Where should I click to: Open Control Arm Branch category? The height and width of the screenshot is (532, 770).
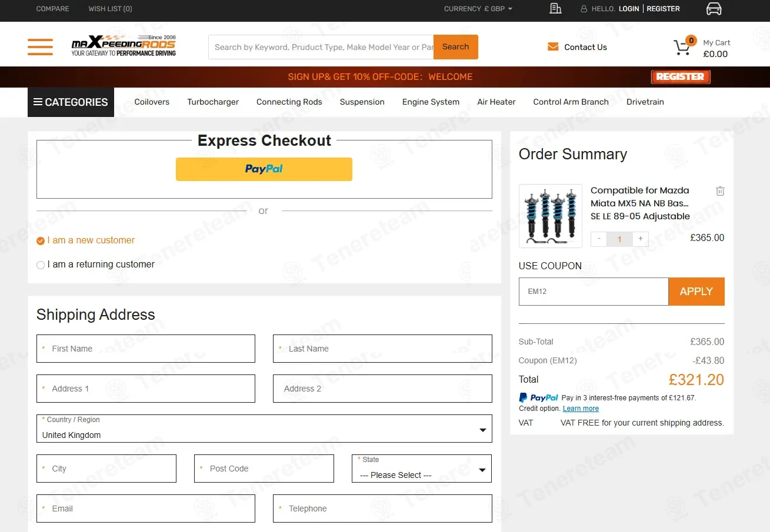pos(571,102)
